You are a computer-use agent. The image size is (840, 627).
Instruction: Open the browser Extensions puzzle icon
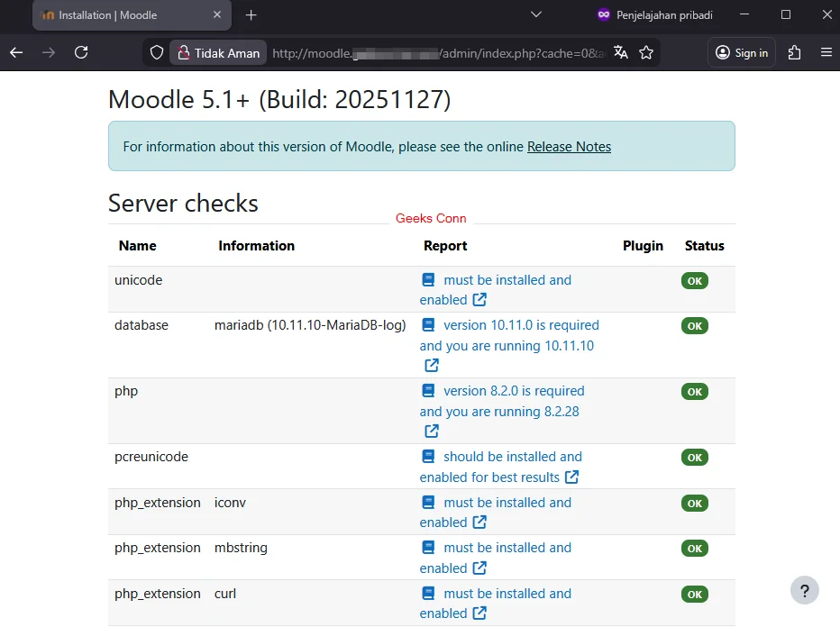794,52
